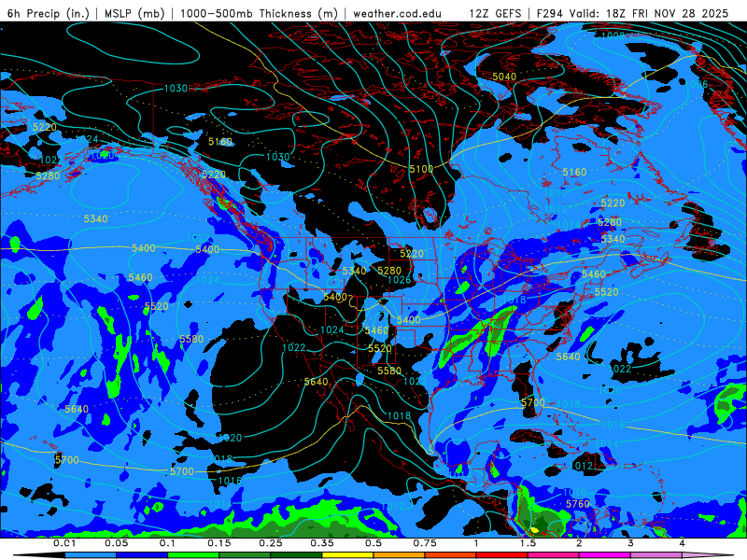Image resolution: width=747 pixels, height=560 pixels.
Task: Select the 'F294 Valid: 18Z FRI NOV 28 2025' text
Action: coord(632,13)
